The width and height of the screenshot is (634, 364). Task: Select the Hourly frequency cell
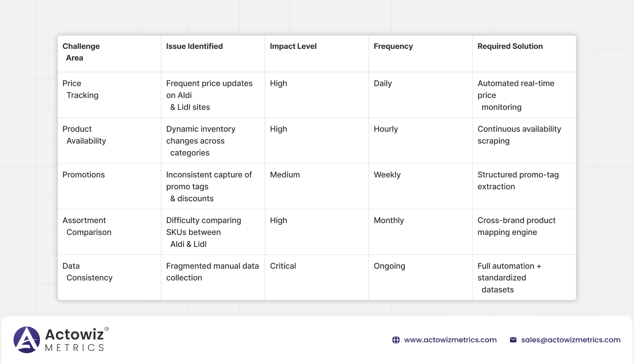pyautogui.click(x=386, y=129)
